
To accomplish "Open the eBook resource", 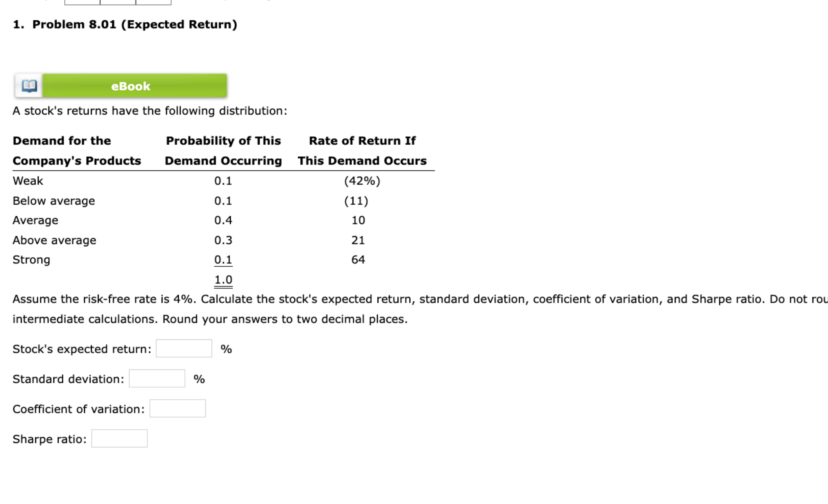I will coord(131,86).
